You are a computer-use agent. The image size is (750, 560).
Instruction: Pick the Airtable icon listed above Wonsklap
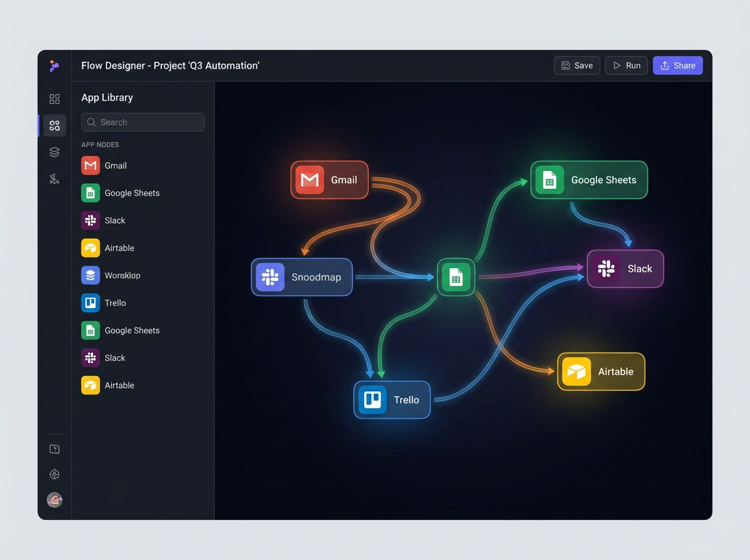pos(91,248)
